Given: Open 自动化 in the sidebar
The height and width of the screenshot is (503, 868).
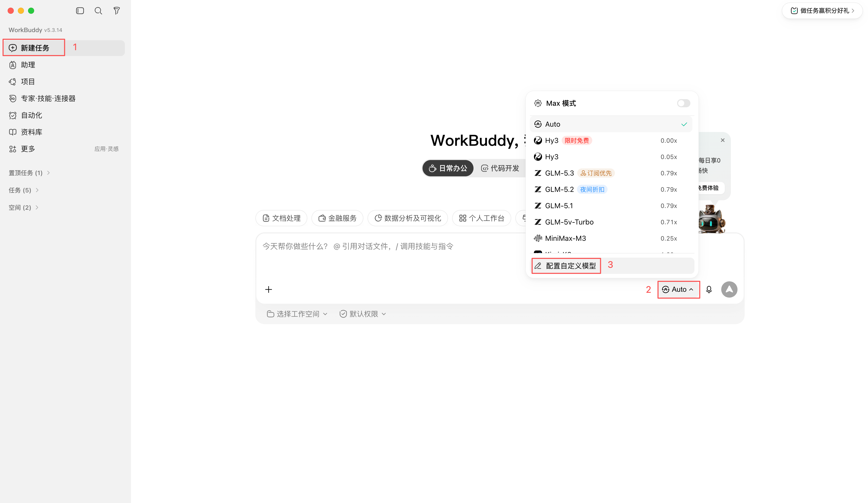Looking at the screenshot, I should tap(64, 115).
